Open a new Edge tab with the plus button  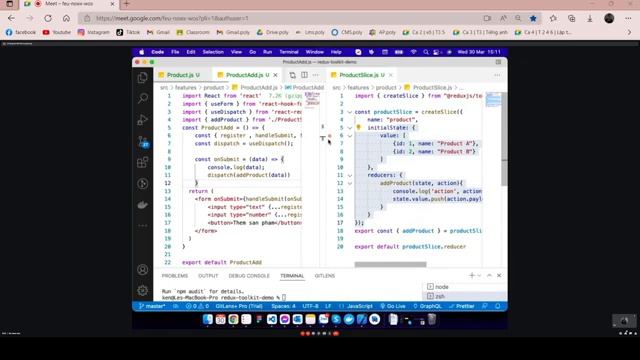click(126, 4)
